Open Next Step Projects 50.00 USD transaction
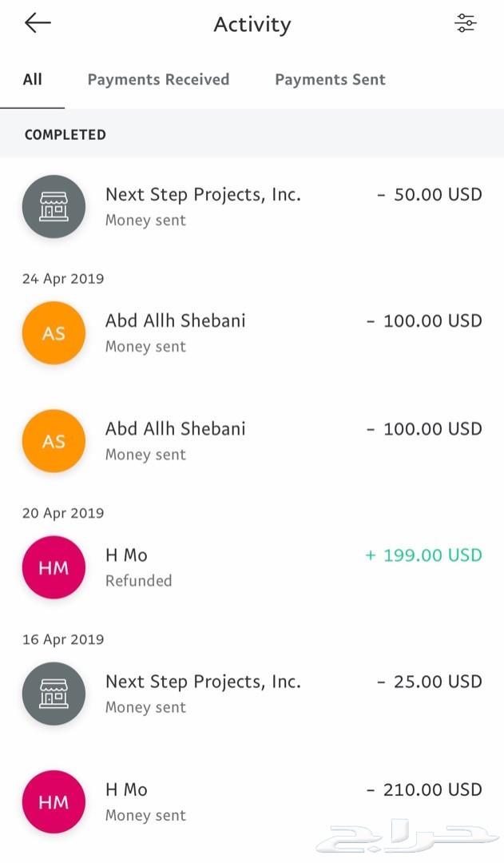Image resolution: width=504 pixels, height=863 pixels. point(252,206)
